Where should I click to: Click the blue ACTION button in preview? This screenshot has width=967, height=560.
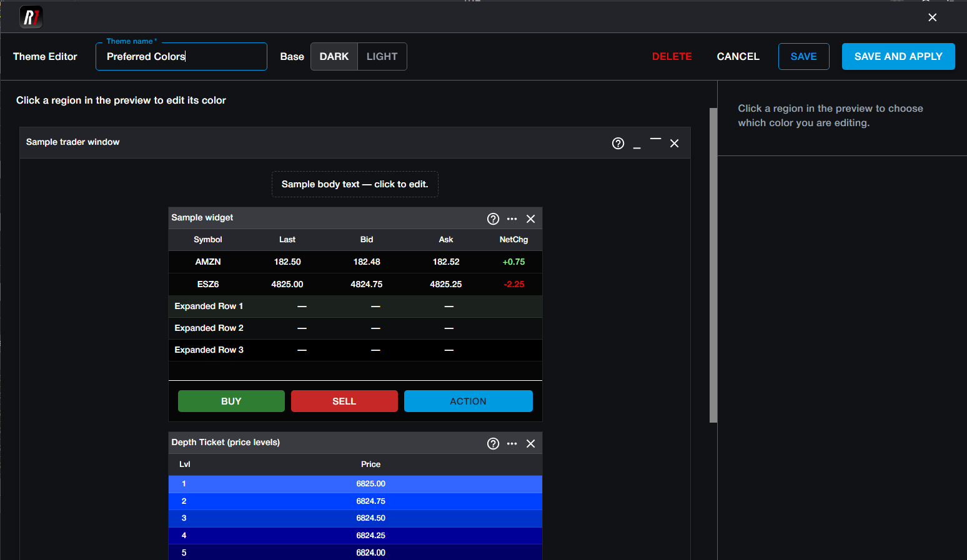click(x=469, y=401)
